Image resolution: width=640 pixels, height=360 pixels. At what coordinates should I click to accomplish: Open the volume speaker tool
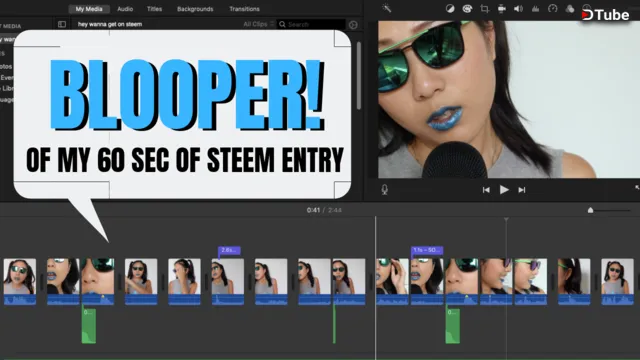tap(518, 9)
